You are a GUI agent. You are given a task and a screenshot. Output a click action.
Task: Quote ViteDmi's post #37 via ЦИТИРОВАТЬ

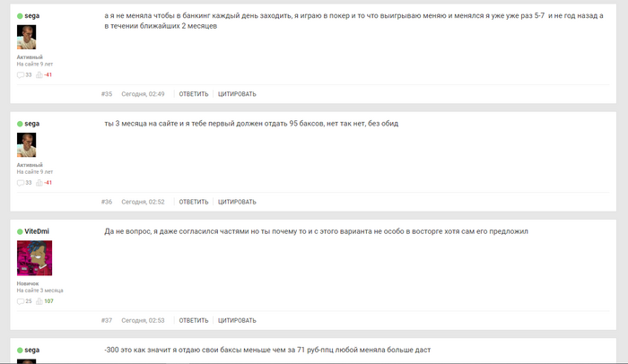237,320
